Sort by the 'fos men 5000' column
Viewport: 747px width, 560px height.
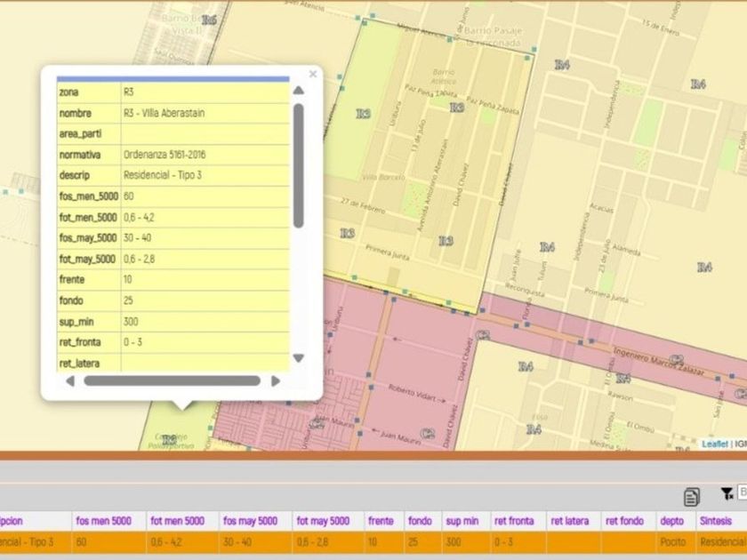pyautogui.click(x=103, y=521)
